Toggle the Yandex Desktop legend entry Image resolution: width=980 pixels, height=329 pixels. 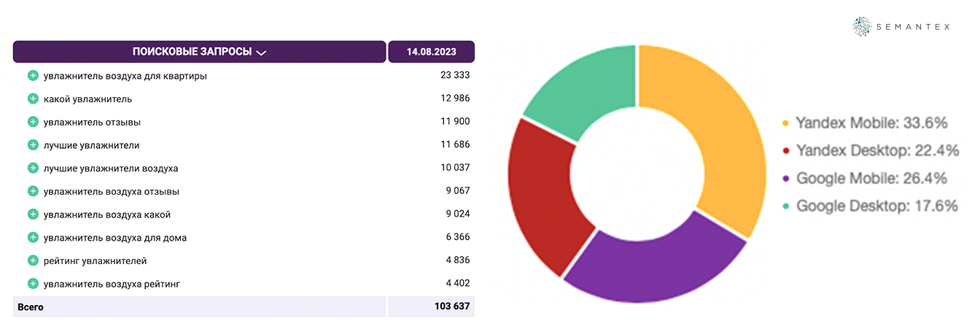tap(869, 151)
